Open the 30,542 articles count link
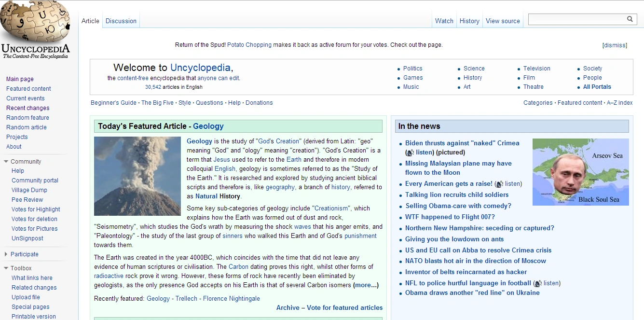The image size is (644, 320). pyautogui.click(x=153, y=87)
